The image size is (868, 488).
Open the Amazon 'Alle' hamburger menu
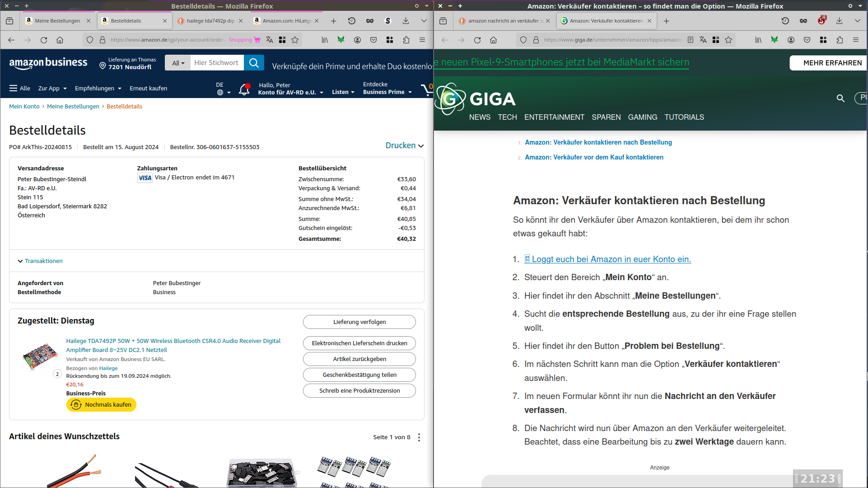[20, 88]
